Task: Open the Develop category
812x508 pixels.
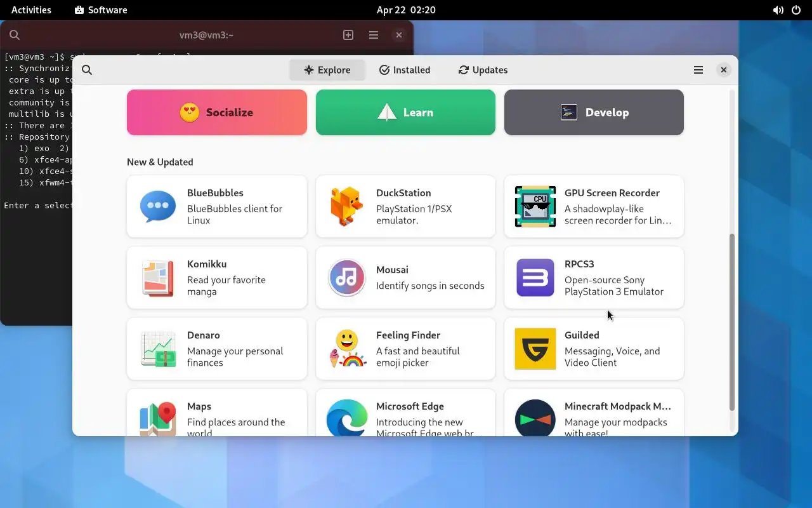Action: (594, 112)
